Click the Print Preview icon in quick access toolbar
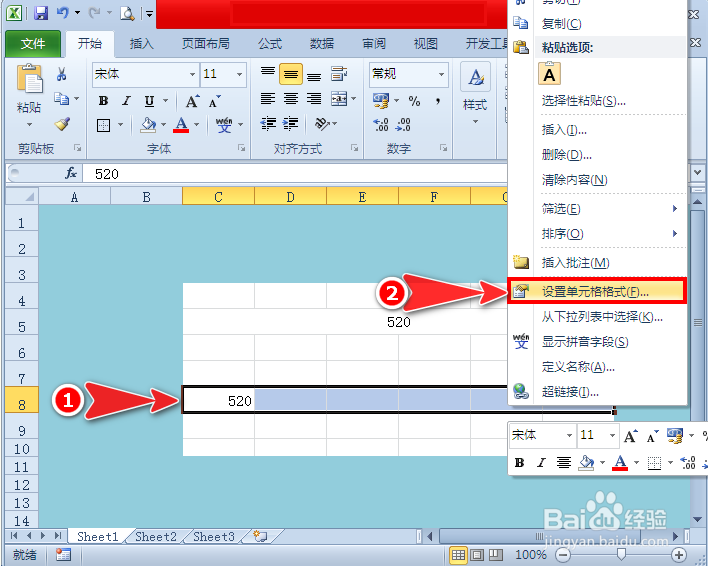Image resolution: width=708 pixels, height=566 pixels. click(127, 14)
